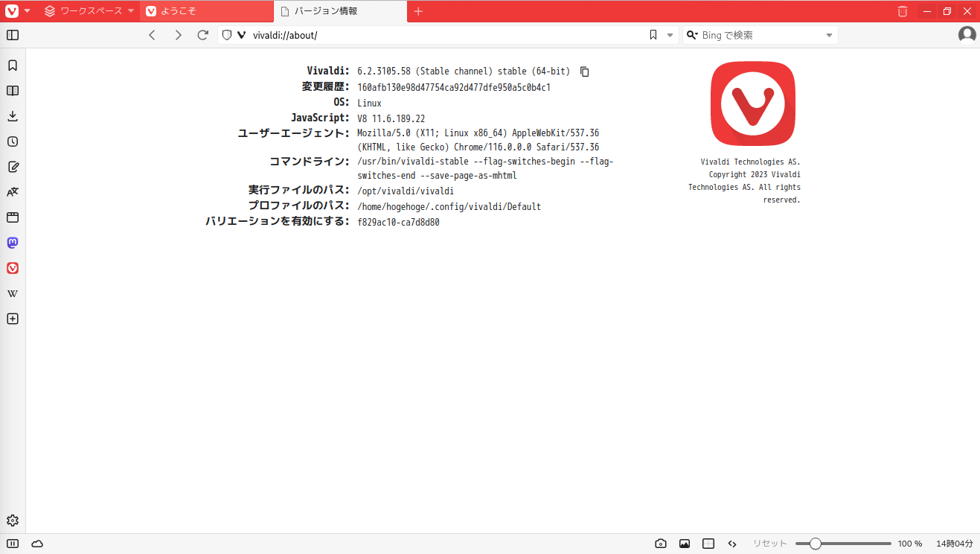The width and height of the screenshot is (980, 554).
Task: Bookmark this page from address bar
Action: click(653, 35)
